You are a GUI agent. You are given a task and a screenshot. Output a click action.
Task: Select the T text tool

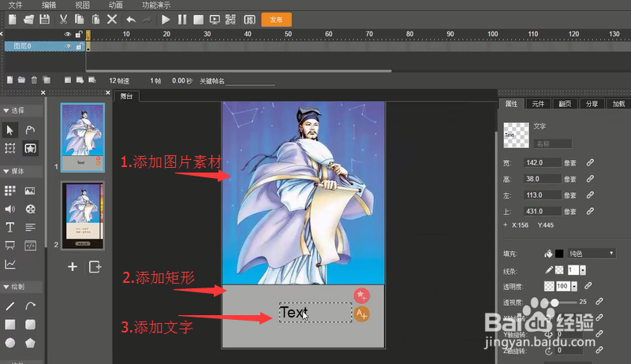10,228
